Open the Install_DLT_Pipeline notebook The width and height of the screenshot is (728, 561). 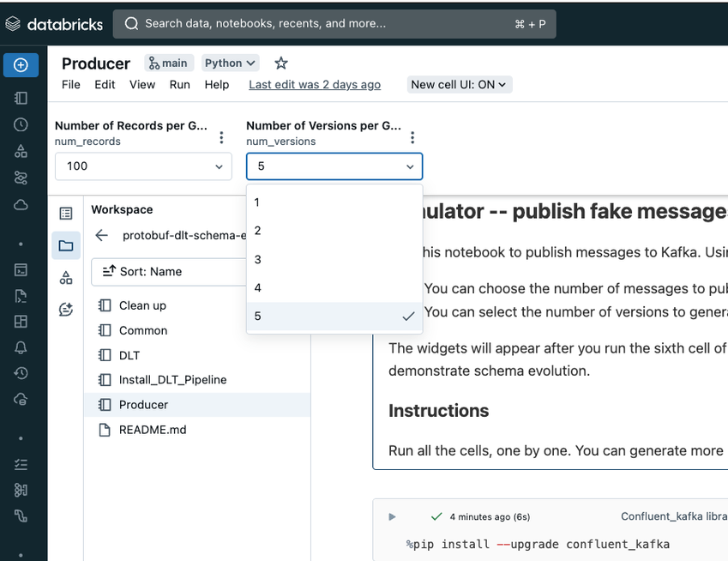[x=197, y=380]
